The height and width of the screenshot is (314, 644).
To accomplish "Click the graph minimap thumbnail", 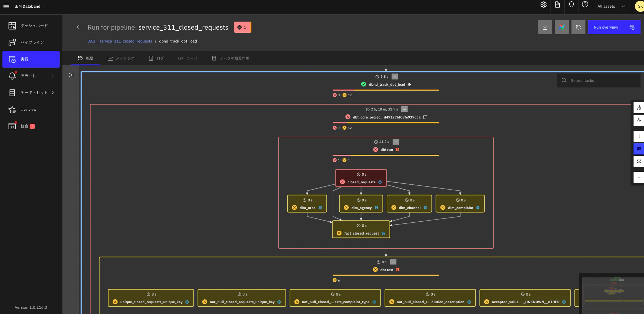I will pos(612,294).
